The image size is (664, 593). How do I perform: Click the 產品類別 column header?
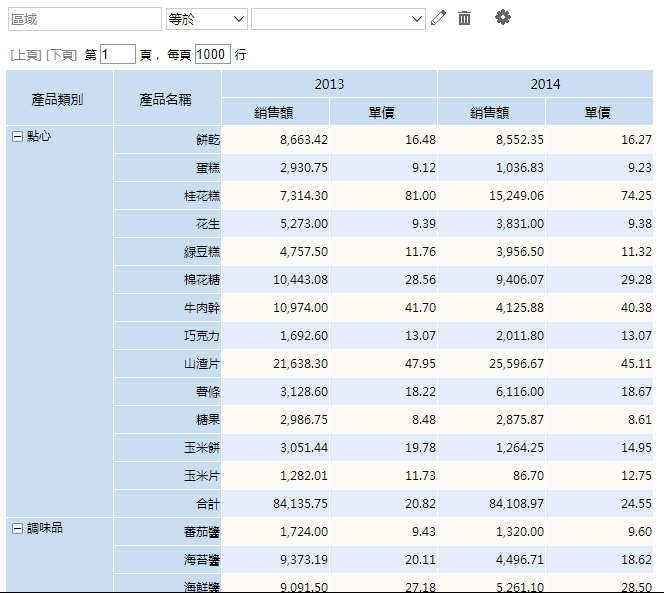tap(58, 98)
